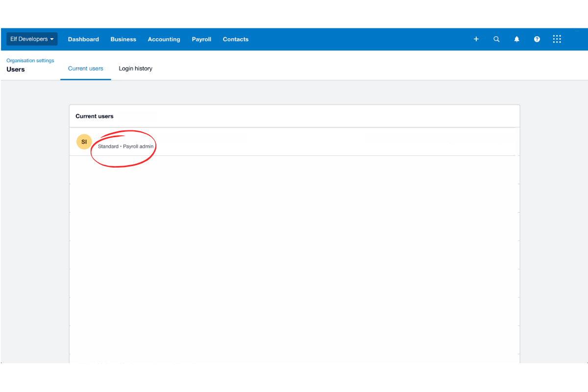588x392 pixels.
Task: Open the Payroll menu
Action: tap(201, 39)
